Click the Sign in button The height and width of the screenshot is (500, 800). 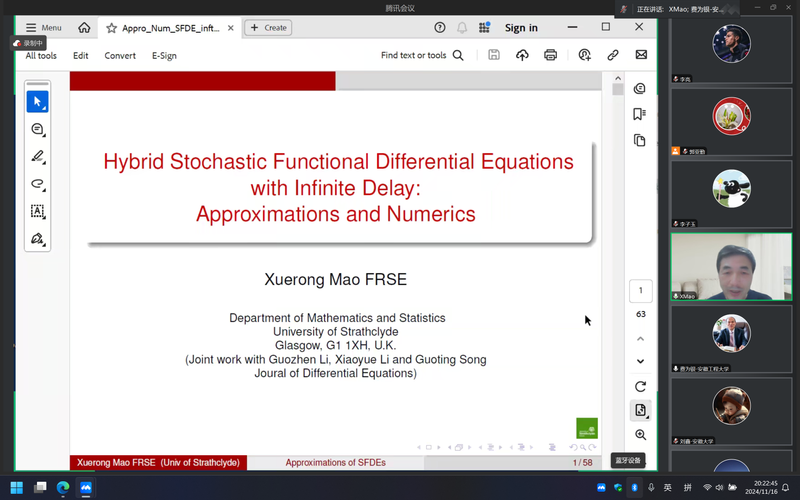pyautogui.click(x=521, y=28)
